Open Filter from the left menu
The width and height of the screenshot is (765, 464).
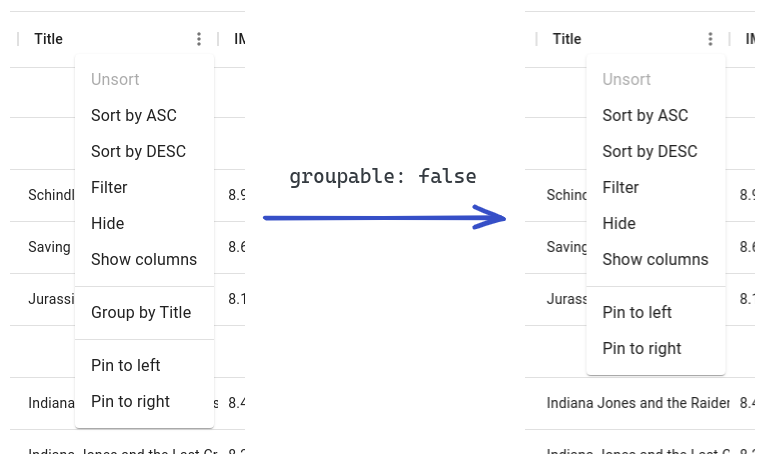click(109, 187)
